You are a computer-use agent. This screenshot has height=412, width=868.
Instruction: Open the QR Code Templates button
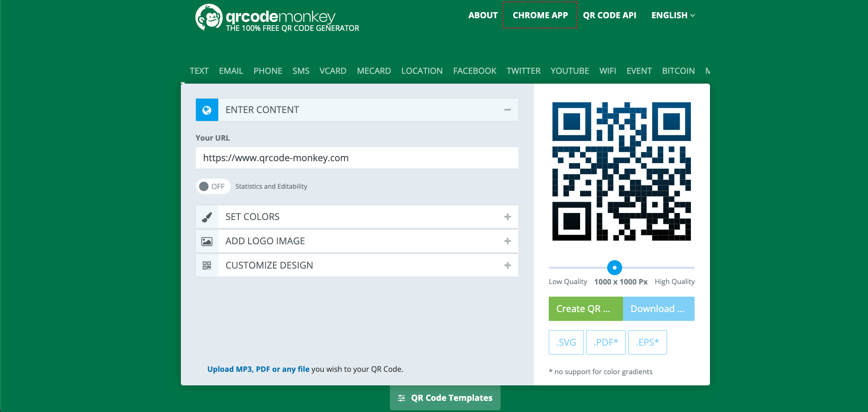click(x=445, y=398)
